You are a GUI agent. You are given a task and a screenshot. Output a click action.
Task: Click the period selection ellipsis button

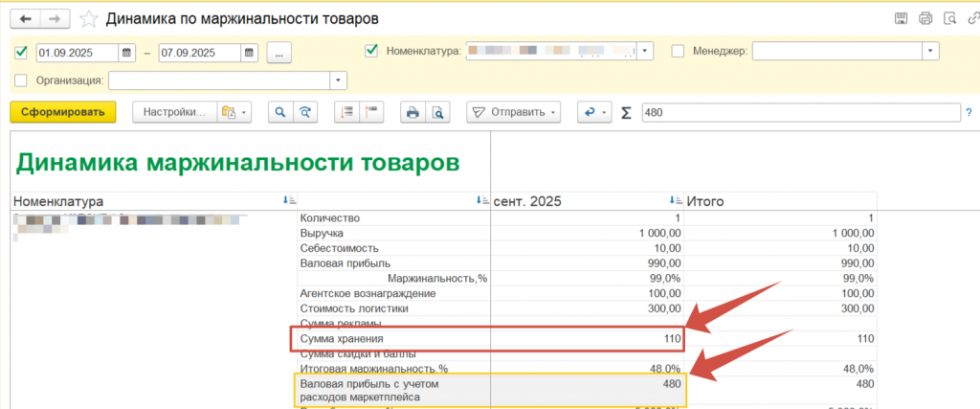[278, 52]
